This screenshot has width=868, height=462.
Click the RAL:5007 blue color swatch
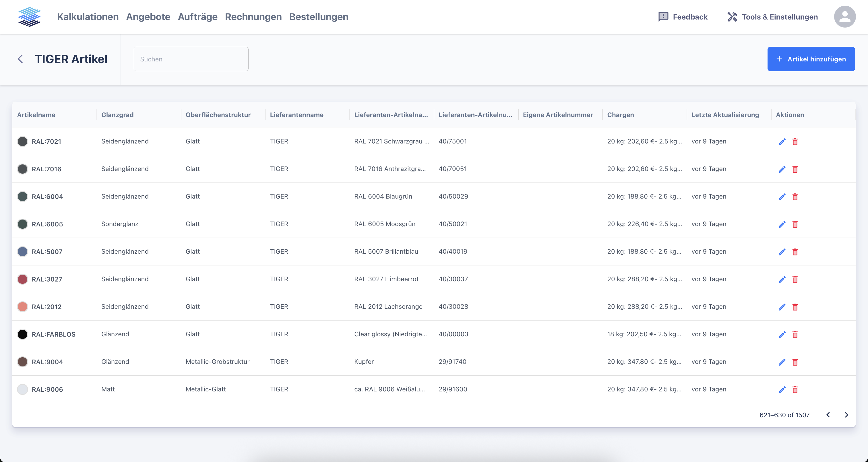point(23,252)
